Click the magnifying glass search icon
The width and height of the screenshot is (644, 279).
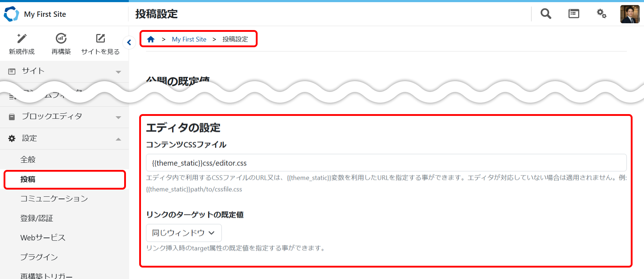point(546,14)
